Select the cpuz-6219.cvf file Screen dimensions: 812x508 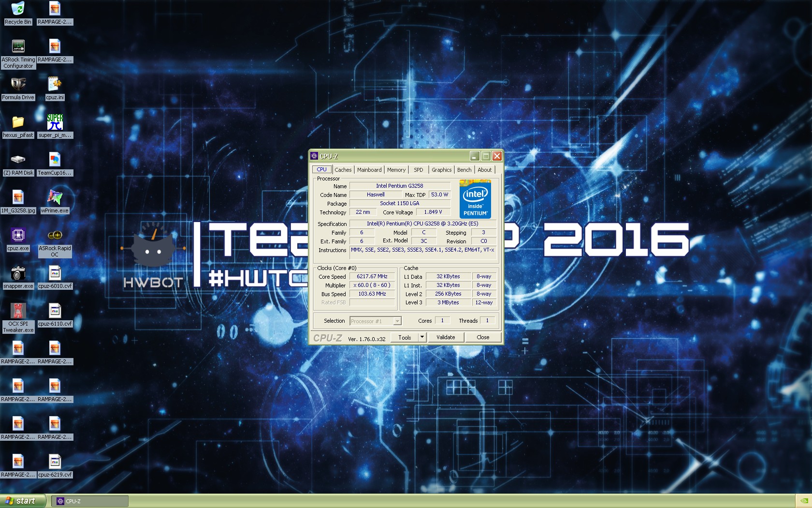point(55,466)
